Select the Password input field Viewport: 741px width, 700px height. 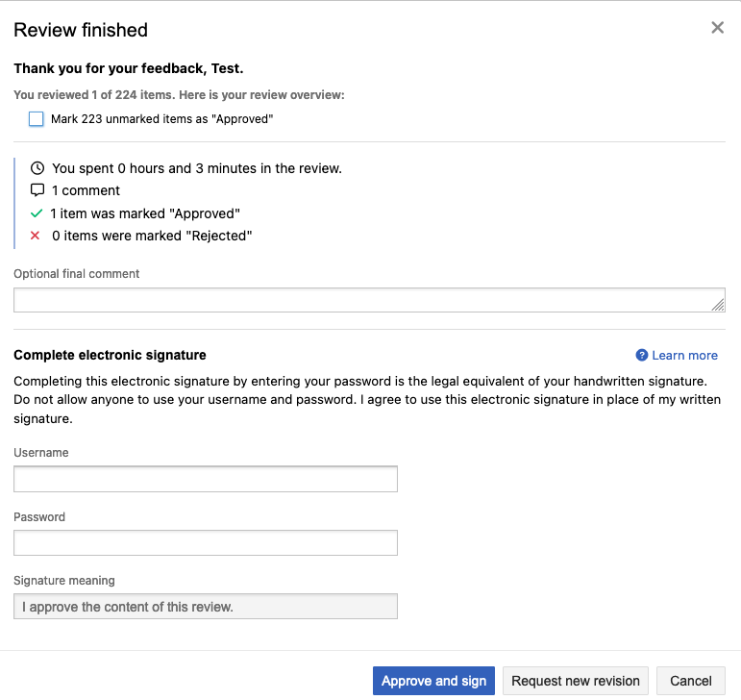[206, 543]
